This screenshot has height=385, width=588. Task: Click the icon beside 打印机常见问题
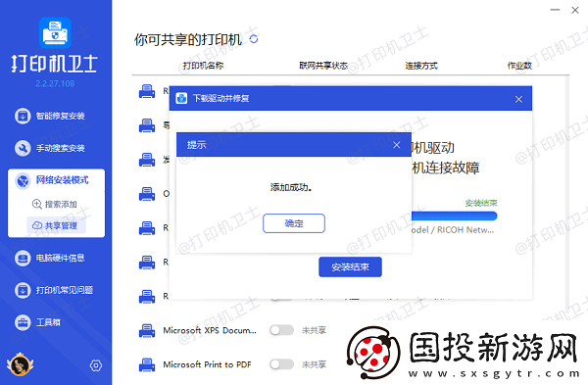23,290
